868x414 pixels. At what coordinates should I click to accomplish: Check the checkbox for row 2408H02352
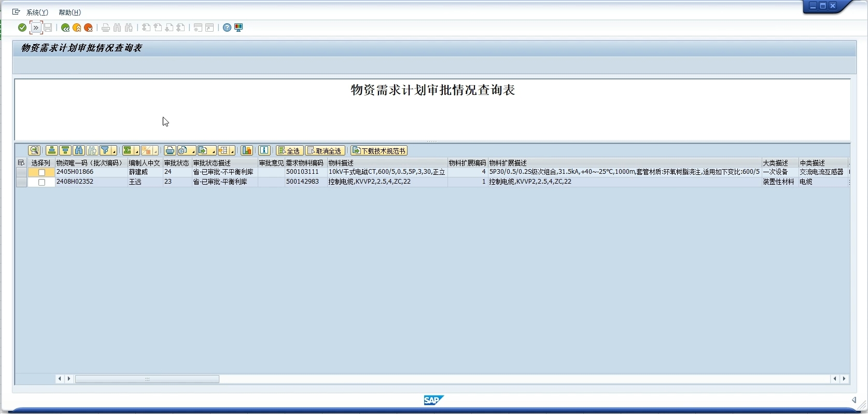(x=42, y=182)
